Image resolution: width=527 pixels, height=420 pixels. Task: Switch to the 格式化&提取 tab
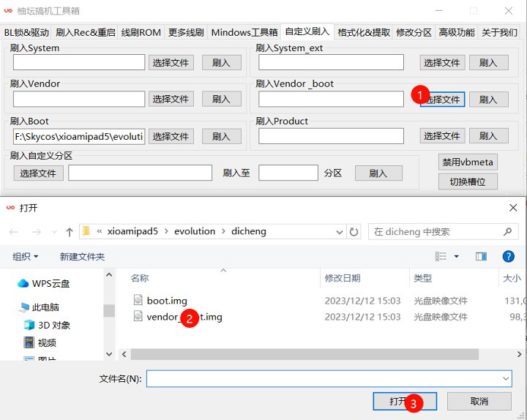point(364,32)
